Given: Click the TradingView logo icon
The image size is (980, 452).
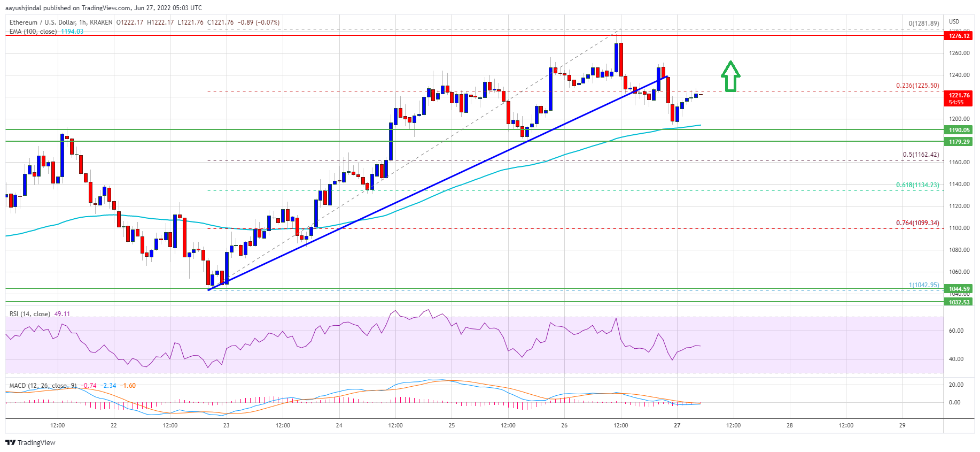Looking at the screenshot, I should tap(10, 442).
